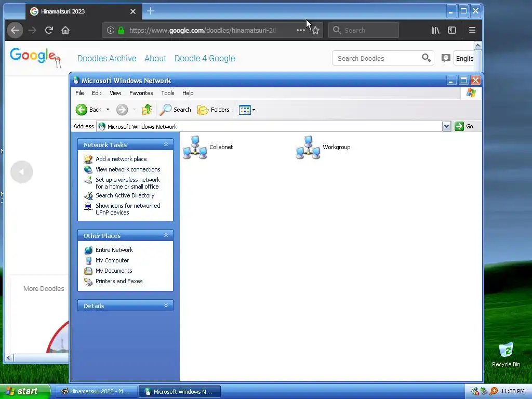Open the Firefox Library icon

click(435, 30)
